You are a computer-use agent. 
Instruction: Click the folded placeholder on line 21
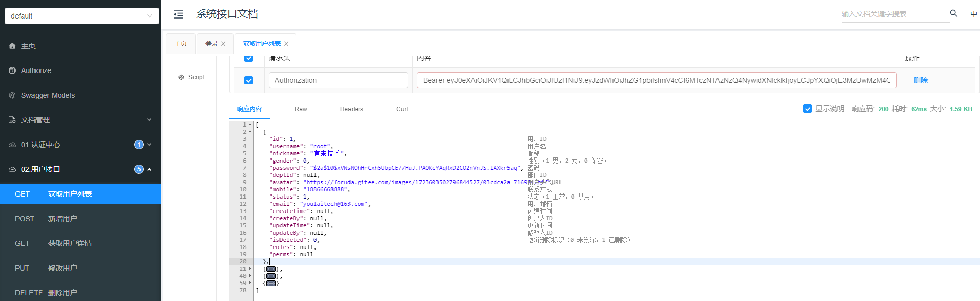point(271,269)
